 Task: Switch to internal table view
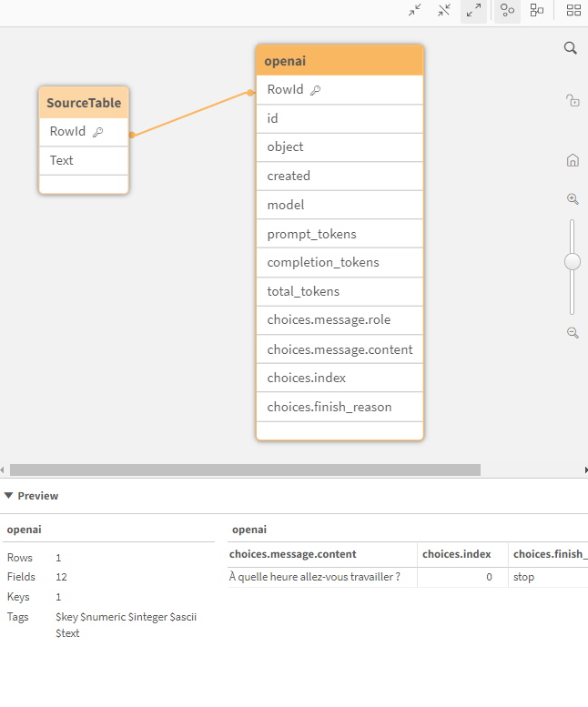click(x=508, y=10)
